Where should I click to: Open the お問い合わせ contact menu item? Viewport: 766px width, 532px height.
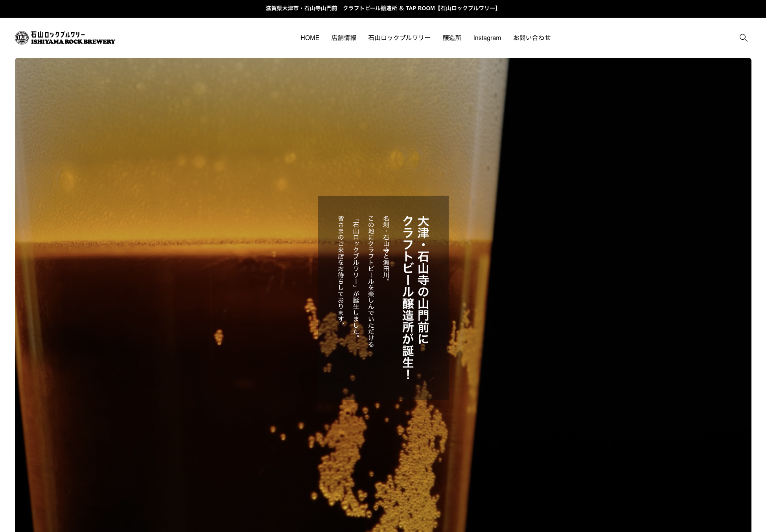pyautogui.click(x=532, y=38)
